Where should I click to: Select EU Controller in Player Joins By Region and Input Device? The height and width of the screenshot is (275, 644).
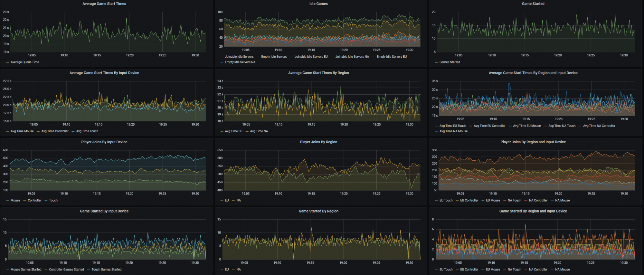pyautogui.click(x=469, y=201)
